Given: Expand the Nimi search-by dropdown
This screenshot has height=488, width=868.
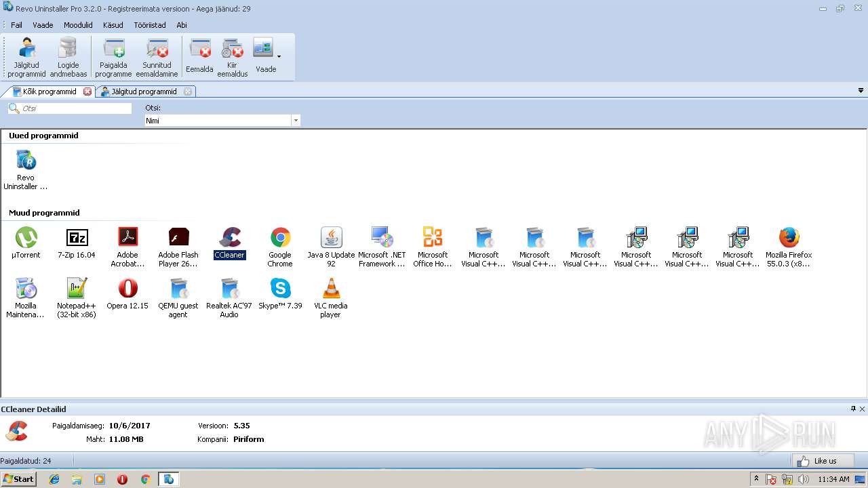Looking at the screenshot, I should tap(296, 121).
